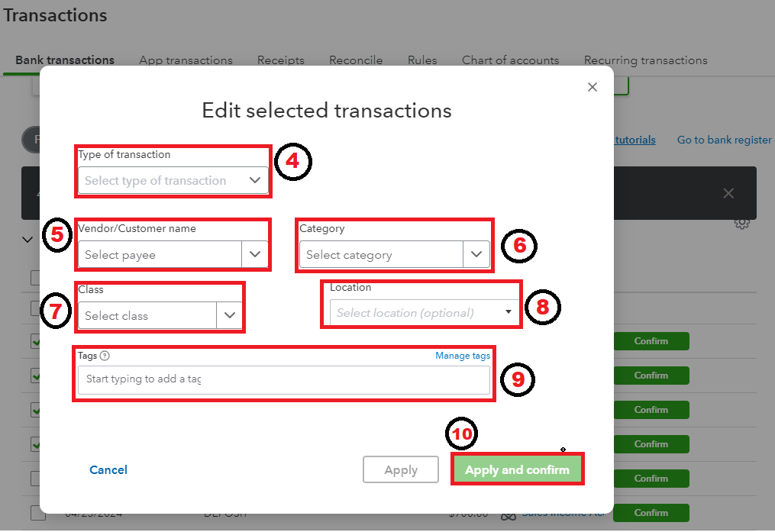Check the transaction row above the deposit entry
This screenshot has width=775, height=532.
pyautogui.click(x=34, y=478)
